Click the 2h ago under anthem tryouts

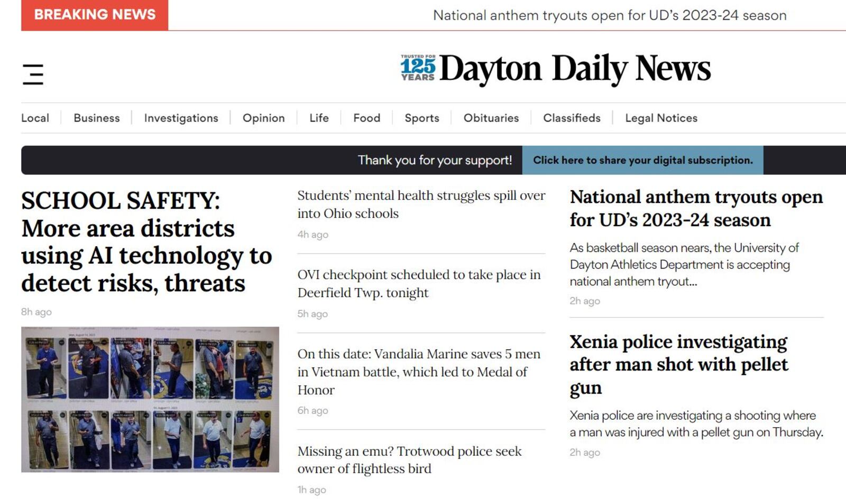tap(585, 301)
